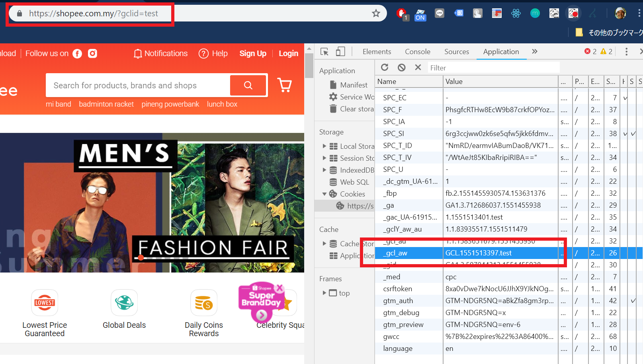Viewport: 643px width, 364px height.
Task: Open the DevTools three-dot menu
Action: pos(626,52)
